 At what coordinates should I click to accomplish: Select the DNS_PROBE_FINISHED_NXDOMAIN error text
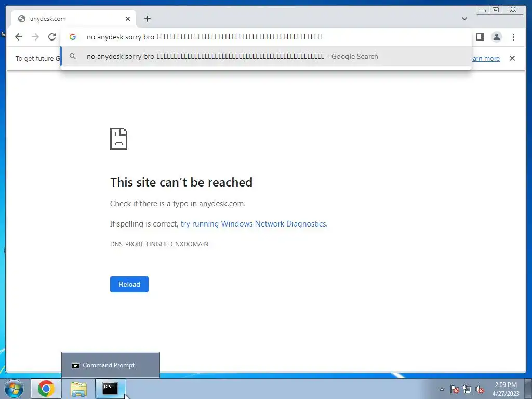click(159, 244)
